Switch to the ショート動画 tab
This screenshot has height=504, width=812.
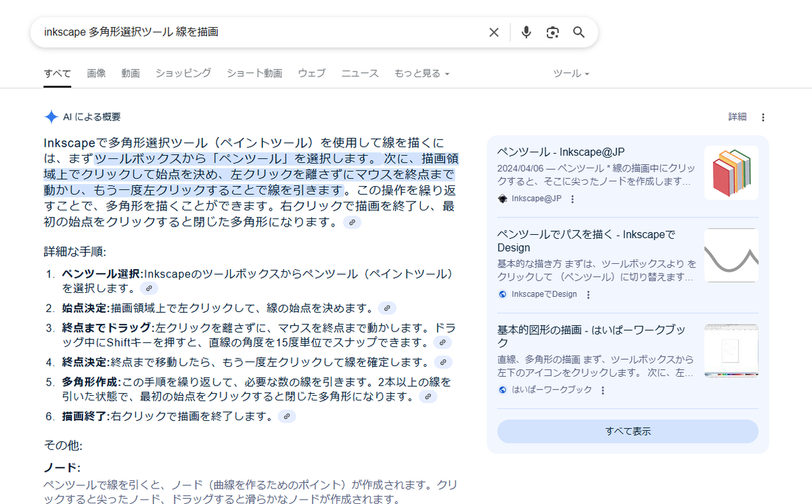(x=254, y=73)
